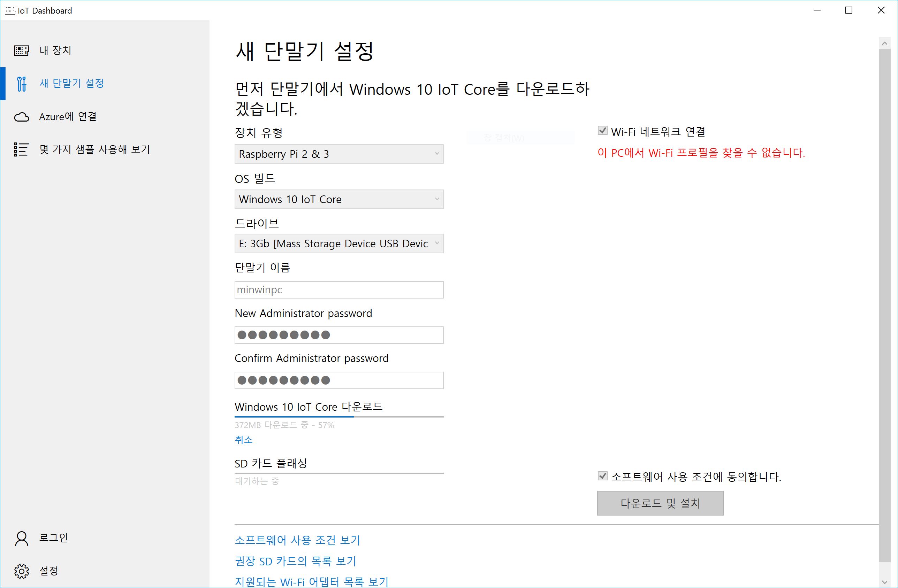
Task: Open the 장치 유형 Raspberry Pi dropdown
Action: click(339, 154)
